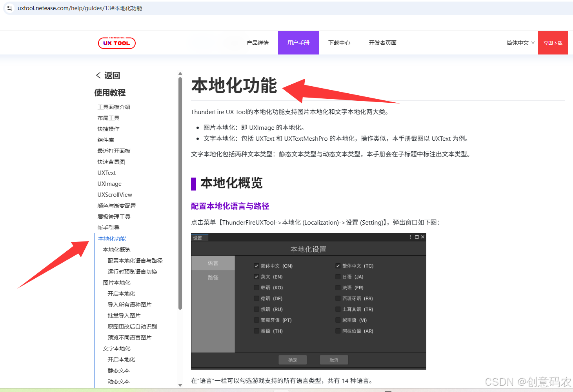Open 快捷操作 guide
Screen dimensions: 573x392
pyautogui.click(x=108, y=129)
